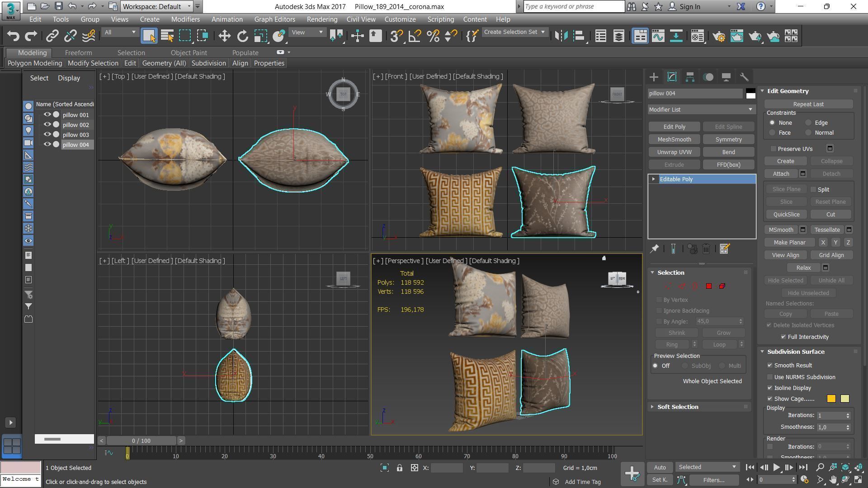
Task: Click the QuickSlice button
Action: [x=786, y=215]
